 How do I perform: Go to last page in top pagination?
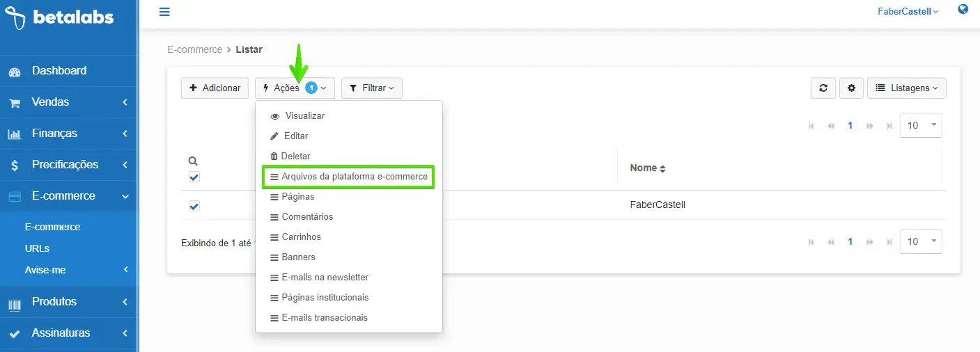889,126
